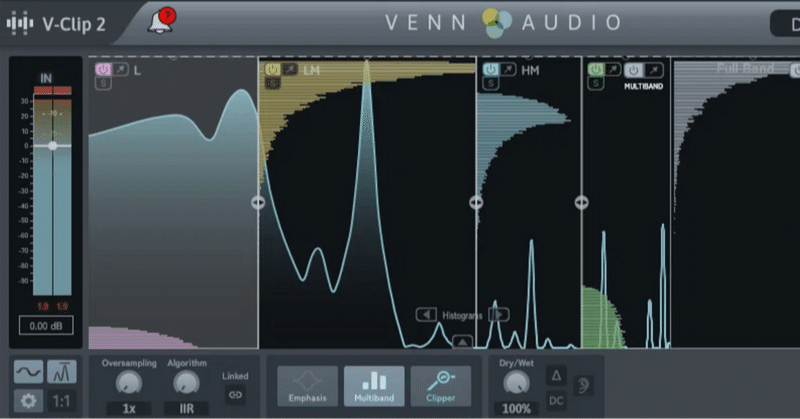Open settings with the gear icon

click(x=29, y=401)
